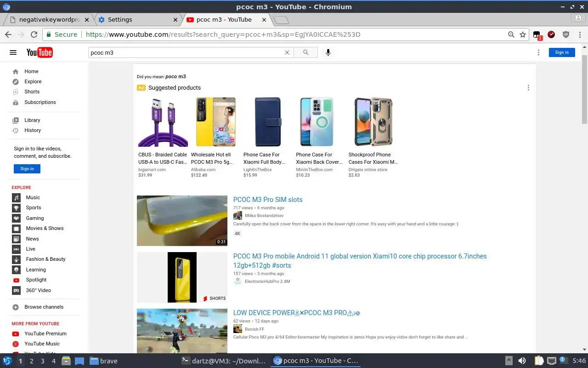Open the system start menu icon
Image resolution: width=588 pixels, height=368 pixels.
click(7, 361)
